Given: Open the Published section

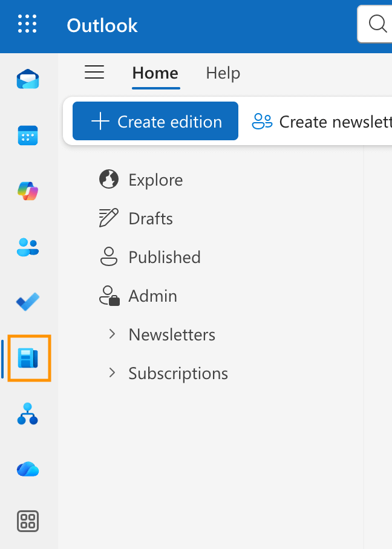Looking at the screenshot, I should [x=150, y=258].
